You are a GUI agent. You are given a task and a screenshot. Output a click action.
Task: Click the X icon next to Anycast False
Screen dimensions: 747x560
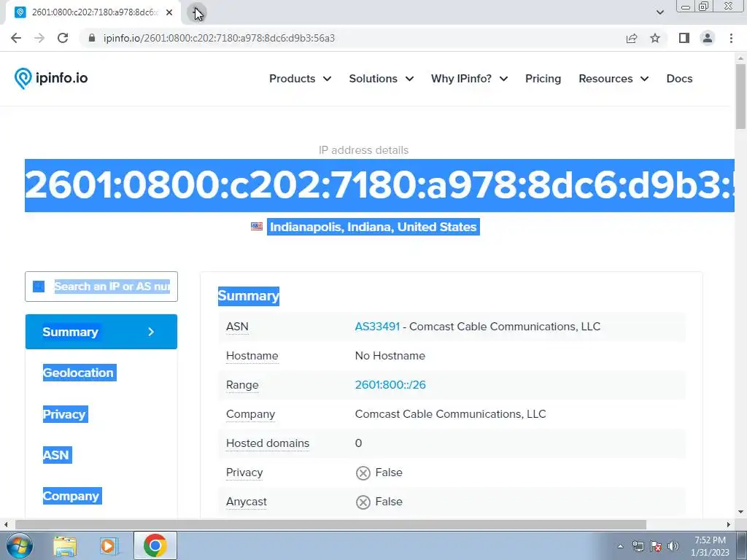(363, 502)
